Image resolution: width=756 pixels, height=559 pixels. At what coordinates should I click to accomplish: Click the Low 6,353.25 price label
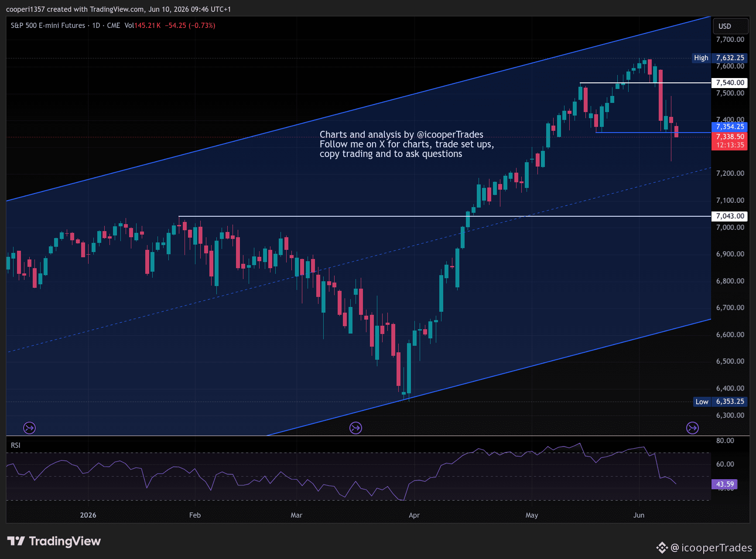[x=720, y=402]
